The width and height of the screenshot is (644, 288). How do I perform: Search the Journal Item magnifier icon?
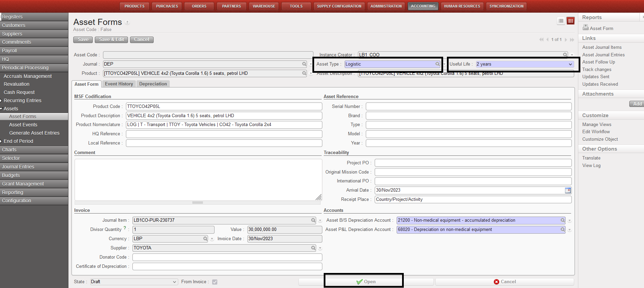pos(313,220)
